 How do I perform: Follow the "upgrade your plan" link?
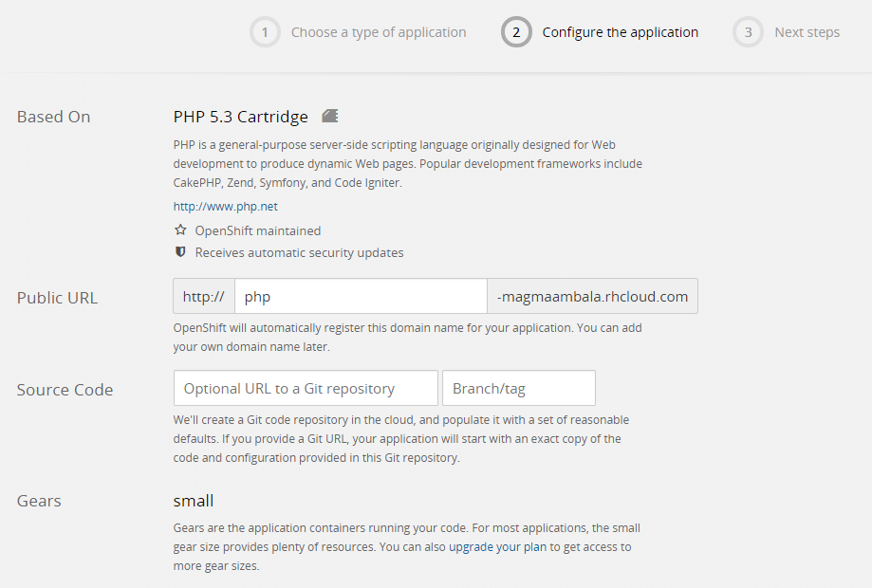(x=497, y=547)
